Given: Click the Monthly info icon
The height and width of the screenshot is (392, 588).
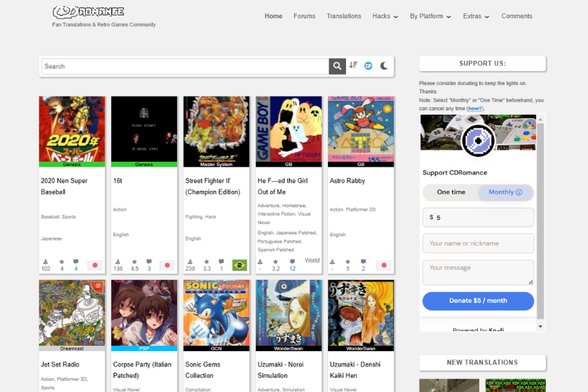Looking at the screenshot, I should click(519, 192).
